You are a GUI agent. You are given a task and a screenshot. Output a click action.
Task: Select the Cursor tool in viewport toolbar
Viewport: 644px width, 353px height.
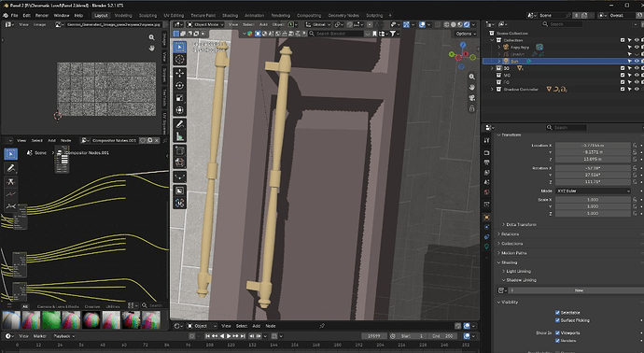coord(179,60)
